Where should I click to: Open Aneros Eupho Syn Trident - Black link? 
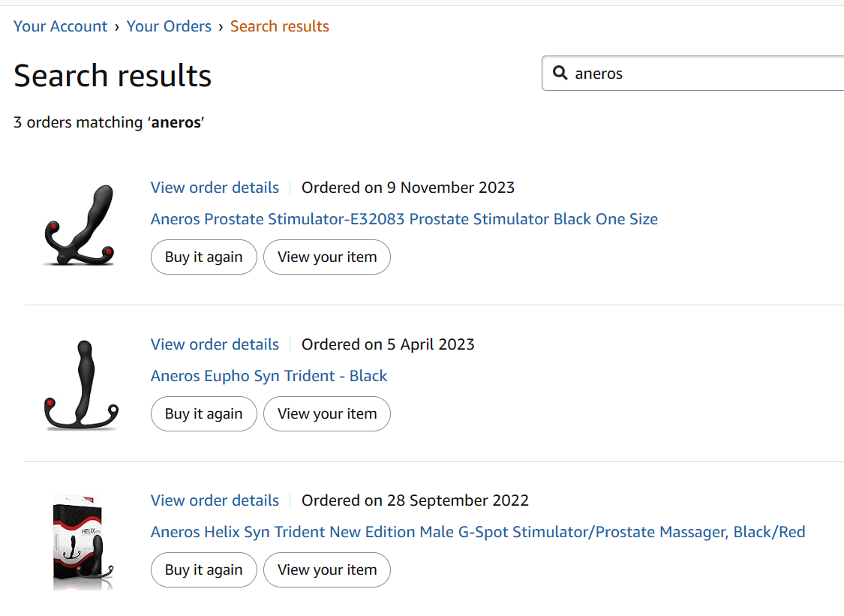(x=269, y=376)
